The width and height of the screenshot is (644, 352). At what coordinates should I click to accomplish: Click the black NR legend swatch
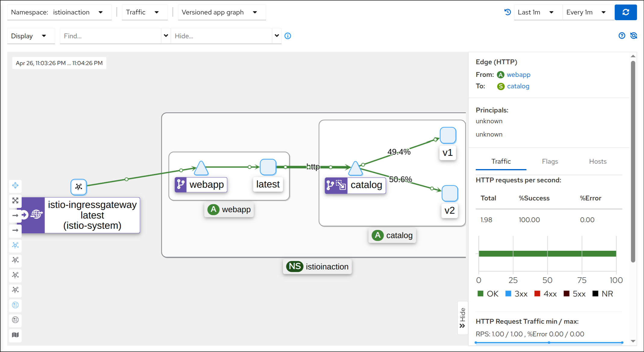(595, 294)
